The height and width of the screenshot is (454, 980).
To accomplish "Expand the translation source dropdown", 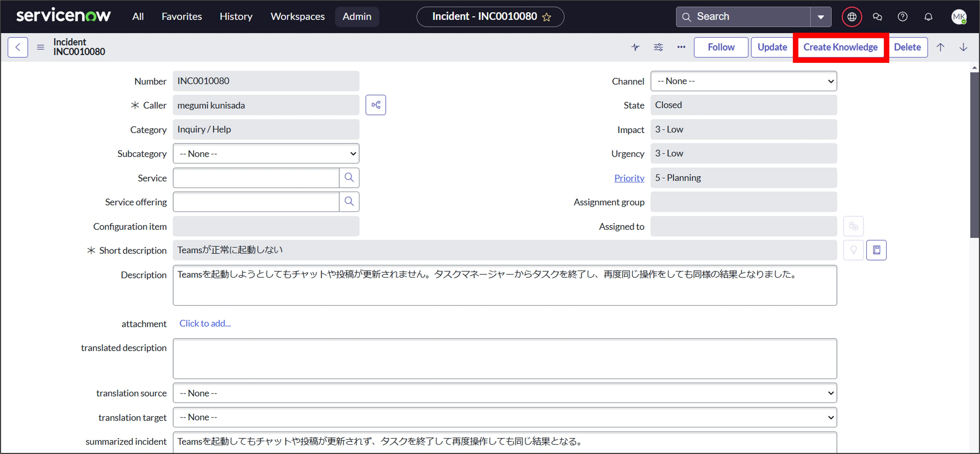I will click(x=504, y=393).
